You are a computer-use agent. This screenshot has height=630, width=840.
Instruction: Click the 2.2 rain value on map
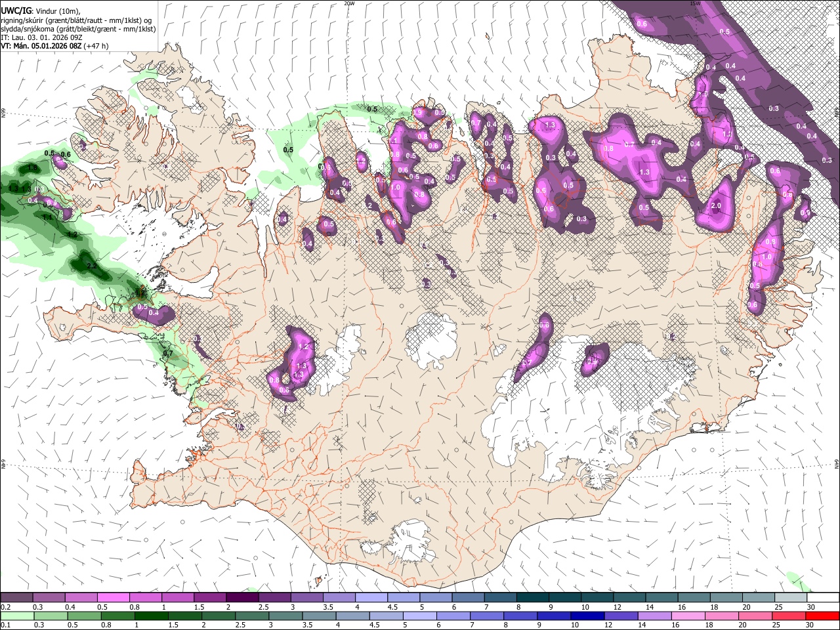click(x=92, y=266)
